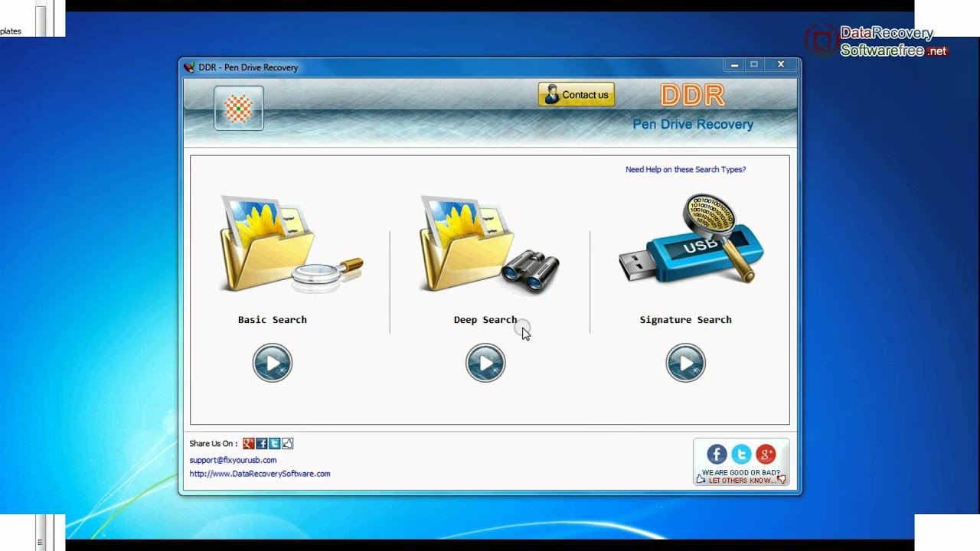Share on Facebook small icon
Viewport: 980px width, 551px height.
pyautogui.click(x=262, y=444)
